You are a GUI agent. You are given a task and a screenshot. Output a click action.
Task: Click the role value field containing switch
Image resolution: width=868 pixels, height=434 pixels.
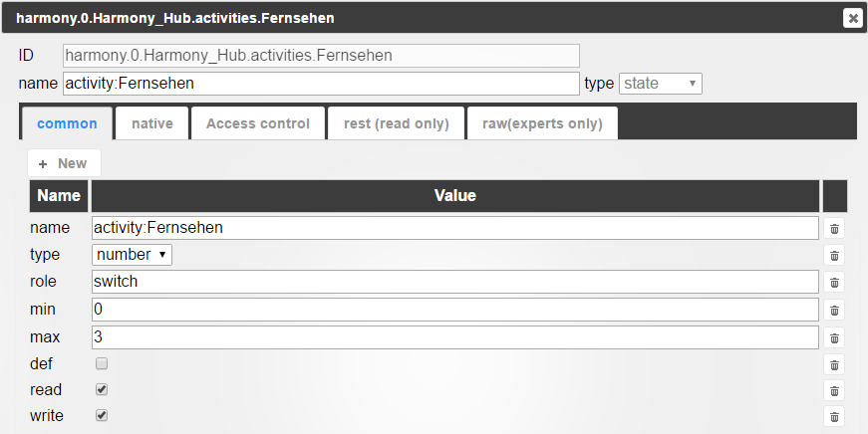(454, 282)
